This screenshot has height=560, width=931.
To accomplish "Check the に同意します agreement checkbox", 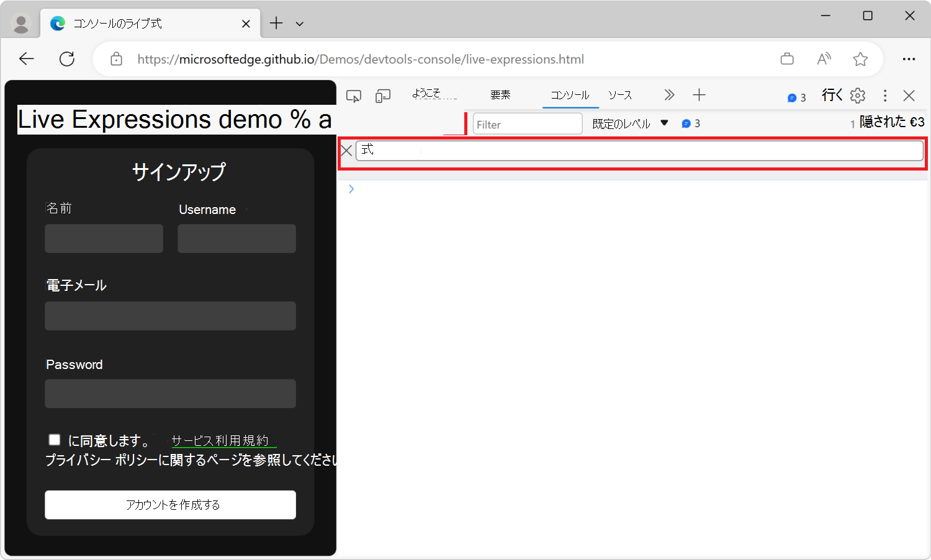I will pyautogui.click(x=54, y=439).
